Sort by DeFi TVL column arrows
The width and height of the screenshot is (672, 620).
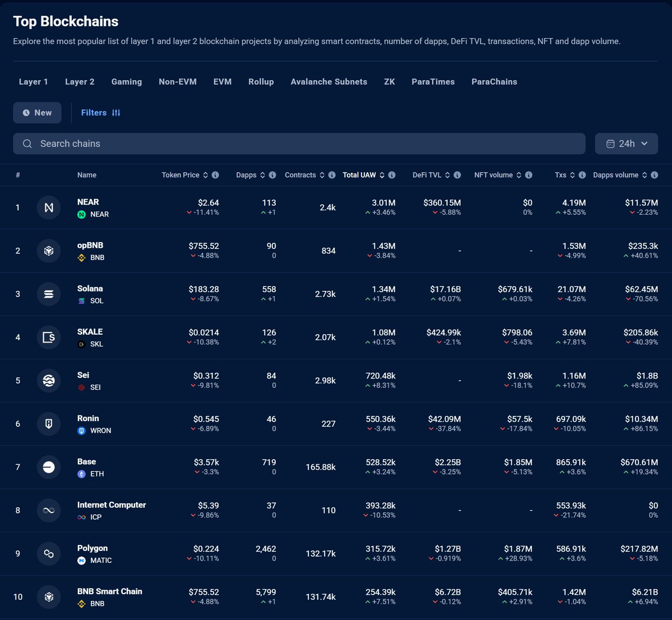tap(448, 175)
